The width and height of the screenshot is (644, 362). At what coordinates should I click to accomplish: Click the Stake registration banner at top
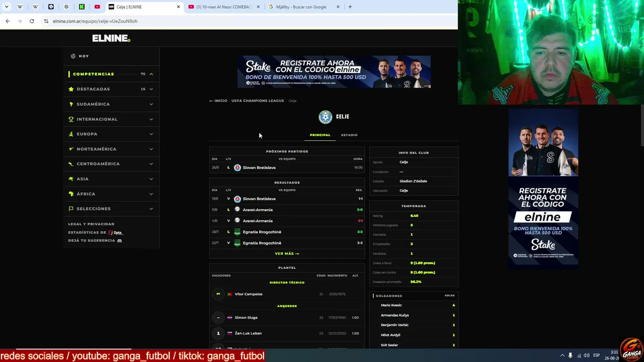(x=334, y=72)
